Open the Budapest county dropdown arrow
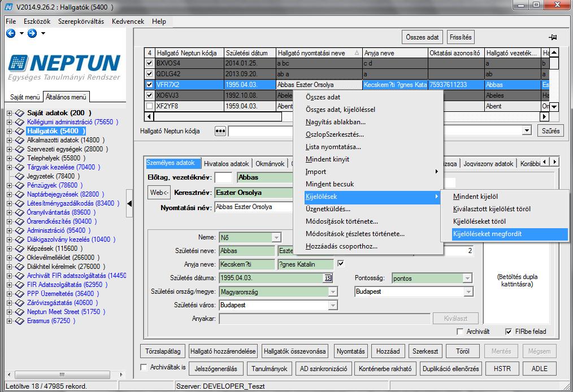 468,291
